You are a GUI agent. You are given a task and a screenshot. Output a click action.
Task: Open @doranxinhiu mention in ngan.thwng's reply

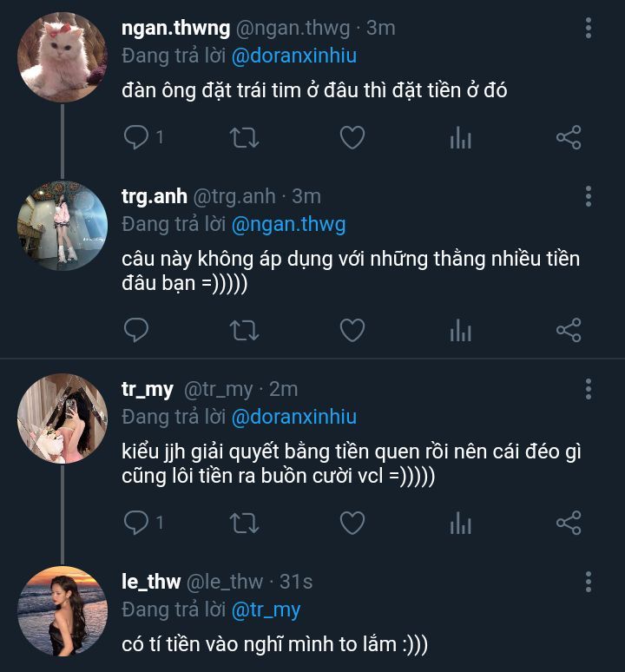pyautogui.click(x=294, y=56)
